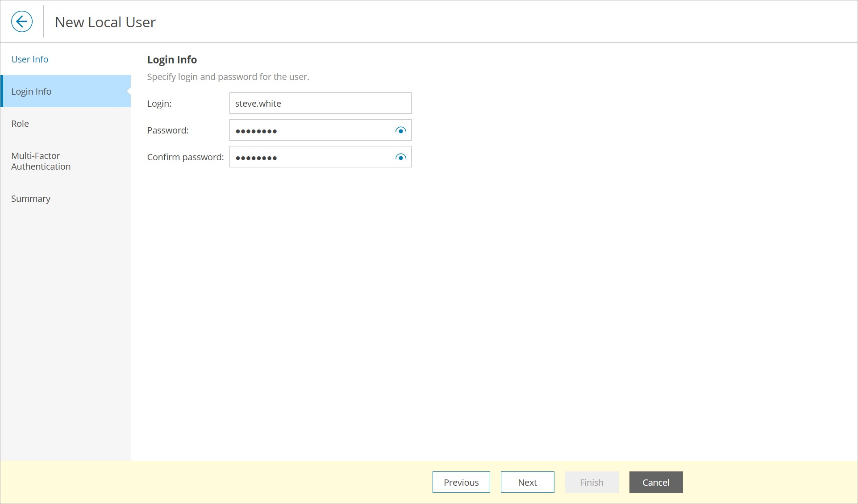Click the bold Login Info heading
The image size is (858, 504).
172,60
